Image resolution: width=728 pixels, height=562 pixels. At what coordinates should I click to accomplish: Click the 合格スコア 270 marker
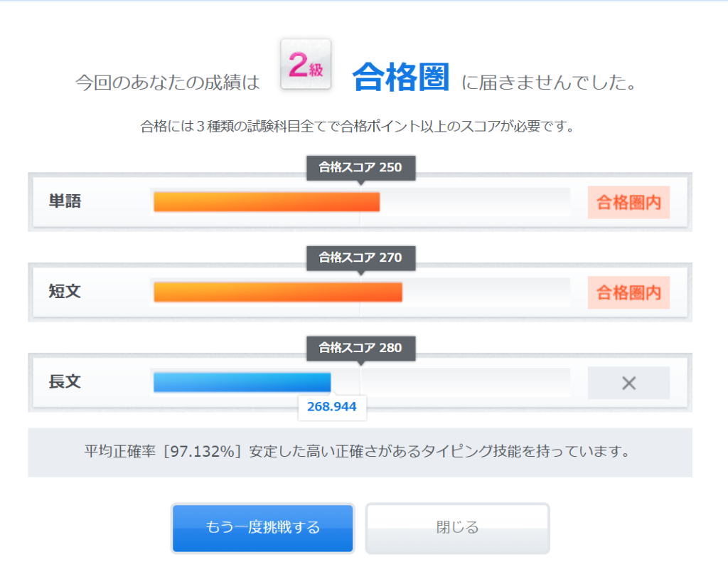point(360,258)
